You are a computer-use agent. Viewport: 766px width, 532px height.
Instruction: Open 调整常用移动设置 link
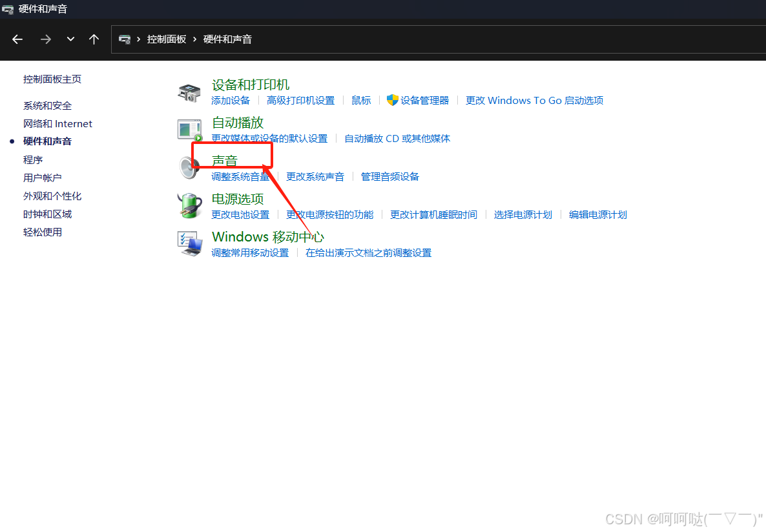pos(250,253)
